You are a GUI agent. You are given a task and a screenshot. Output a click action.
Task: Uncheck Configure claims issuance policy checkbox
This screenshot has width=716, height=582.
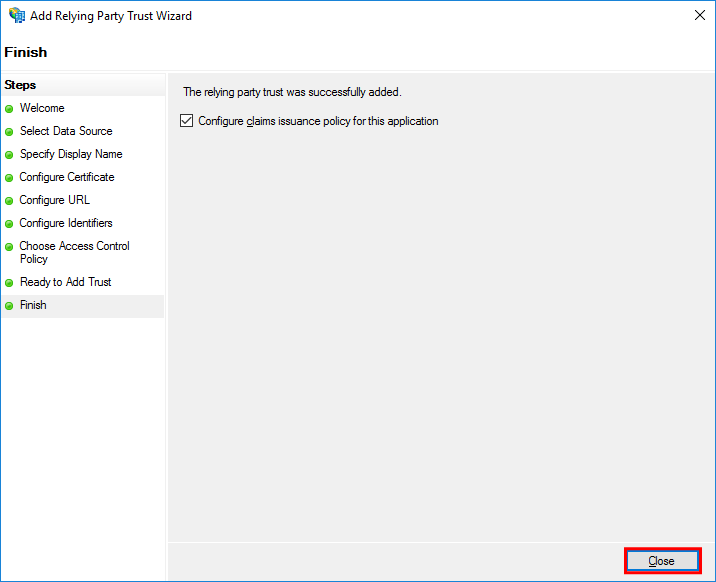tap(186, 121)
